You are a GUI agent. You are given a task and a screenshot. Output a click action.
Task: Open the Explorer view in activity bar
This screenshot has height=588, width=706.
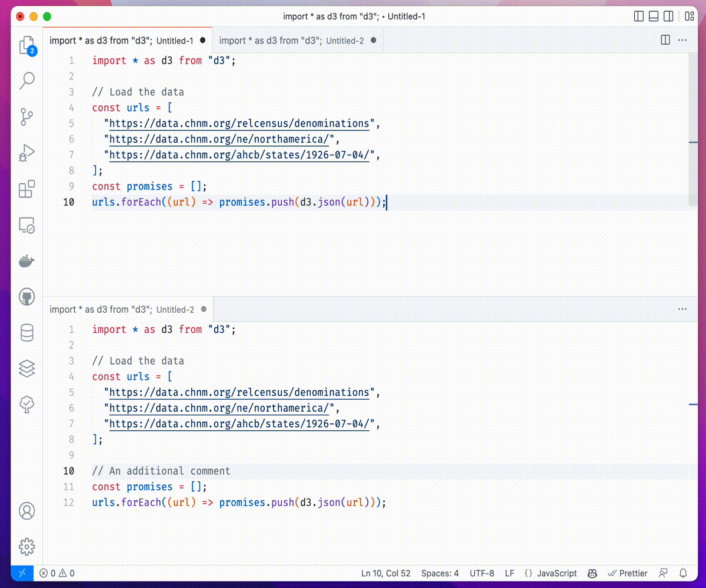tap(26, 46)
